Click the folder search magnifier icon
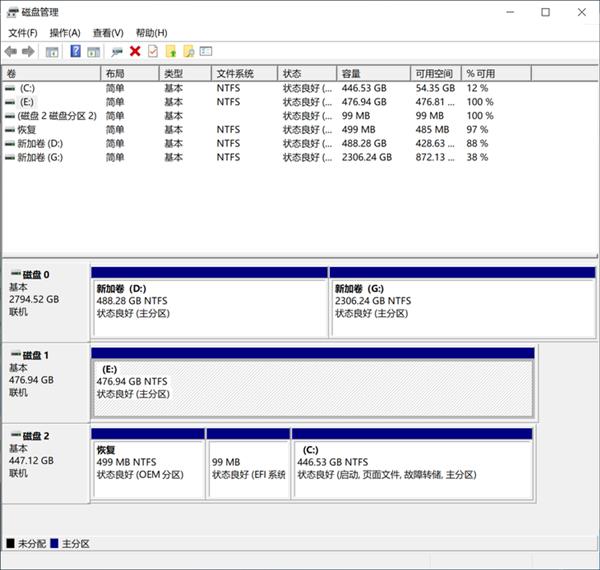The width and height of the screenshot is (600, 570). pyautogui.click(x=188, y=51)
